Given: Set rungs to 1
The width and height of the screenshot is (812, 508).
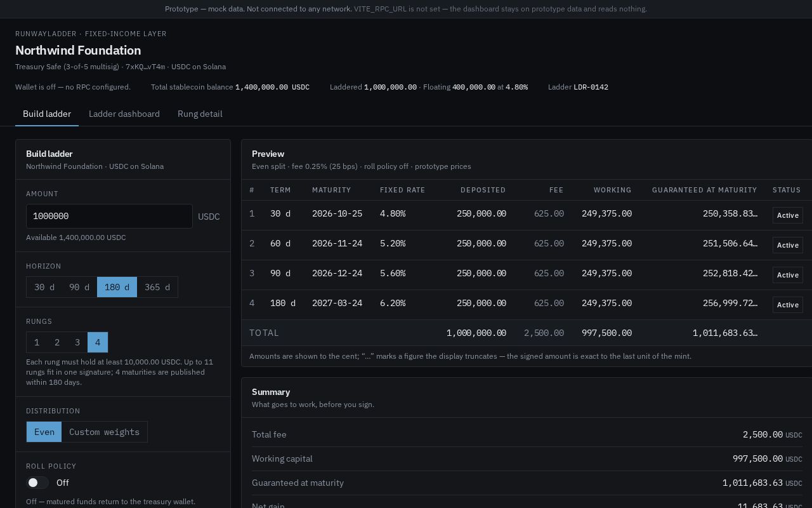Looking at the screenshot, I should [37, 342].
